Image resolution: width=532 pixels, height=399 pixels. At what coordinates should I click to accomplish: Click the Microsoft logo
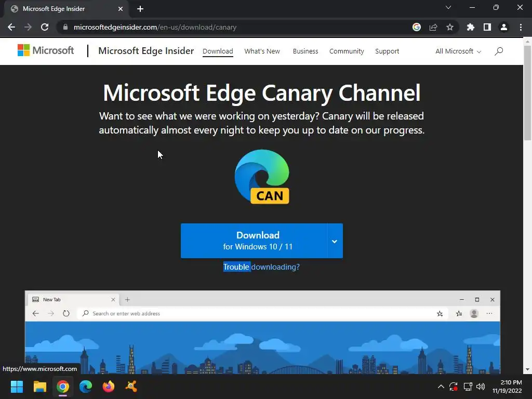click(x=46, y=50)
